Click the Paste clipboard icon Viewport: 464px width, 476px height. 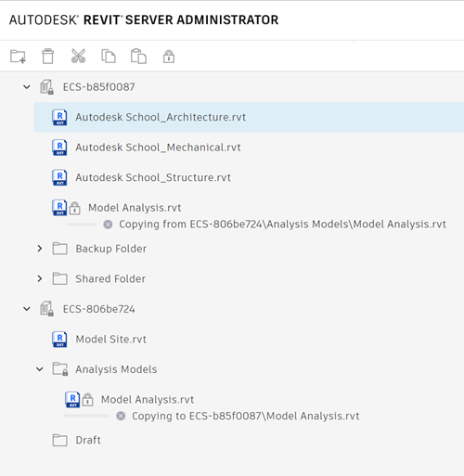138,57
